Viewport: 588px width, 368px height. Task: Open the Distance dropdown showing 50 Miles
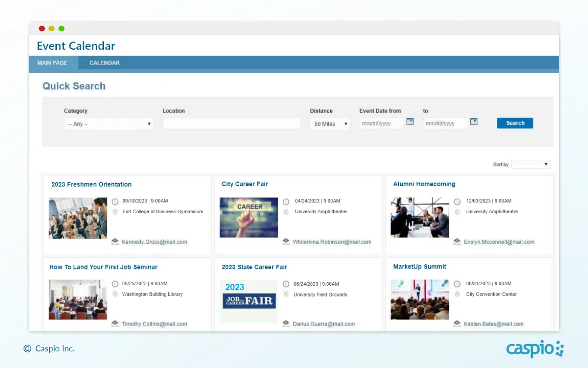(x=330, y=124)
